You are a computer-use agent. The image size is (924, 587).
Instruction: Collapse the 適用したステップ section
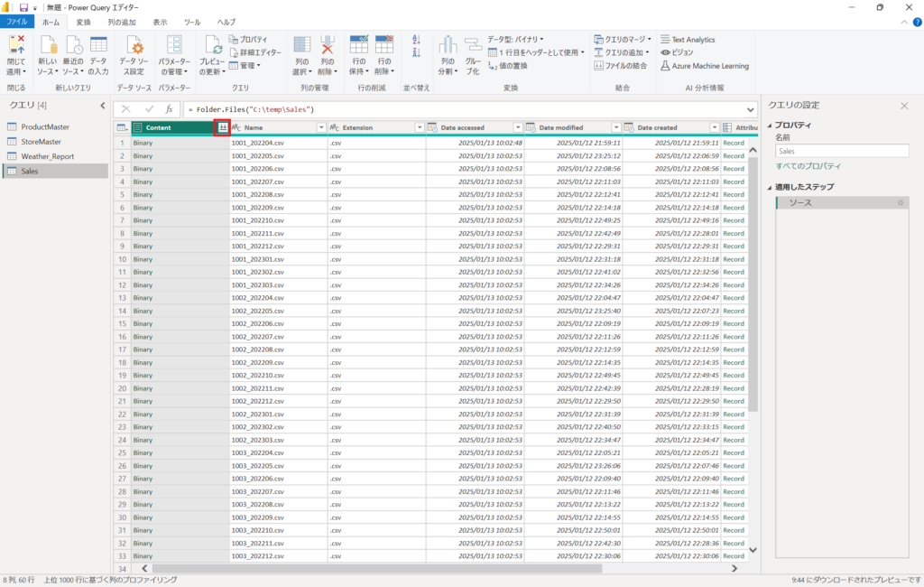tap(770, 187)
